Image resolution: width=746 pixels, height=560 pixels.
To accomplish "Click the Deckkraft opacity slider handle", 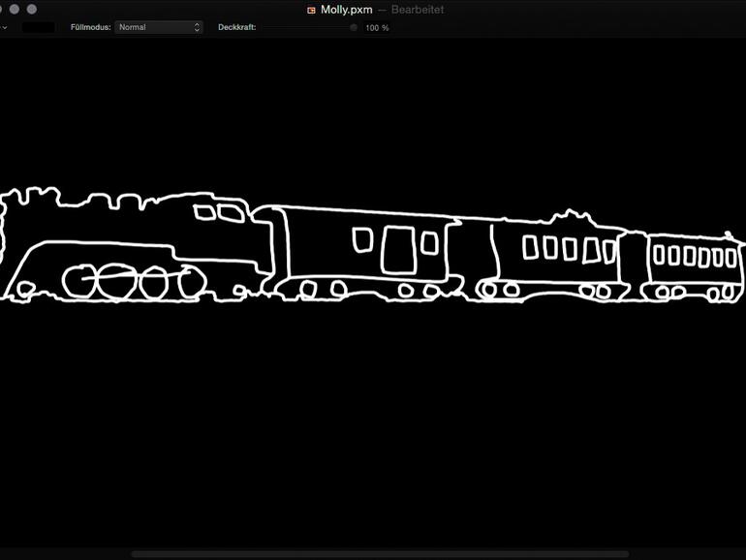I will (x=354, y=27).
